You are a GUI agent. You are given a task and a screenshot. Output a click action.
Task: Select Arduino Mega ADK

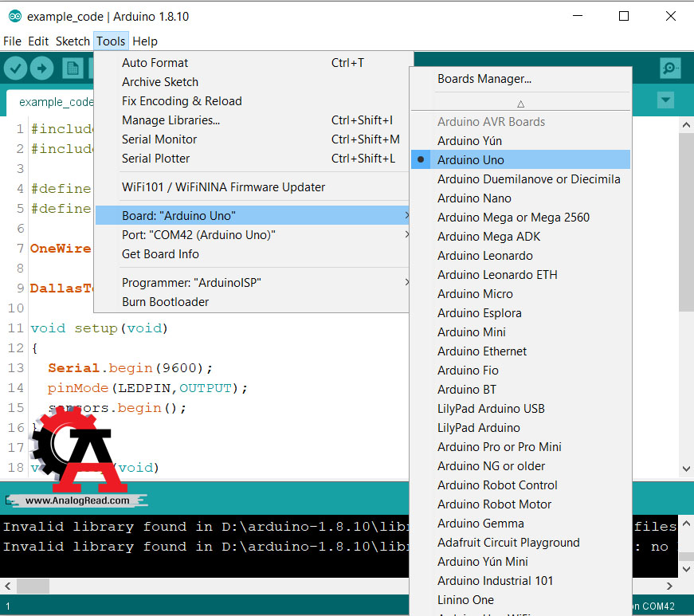[x=520, y=237]
